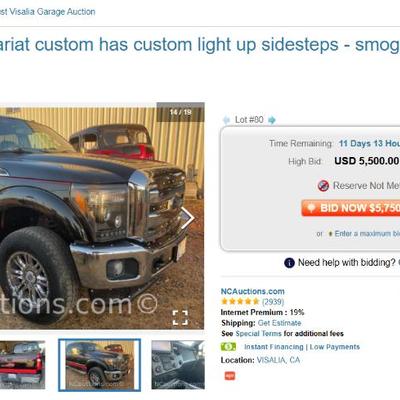Image resolution: width=400 pixels, height=400 pixels.
Task: Open fullscreen view of truck photo
Action: click(180, 317)
